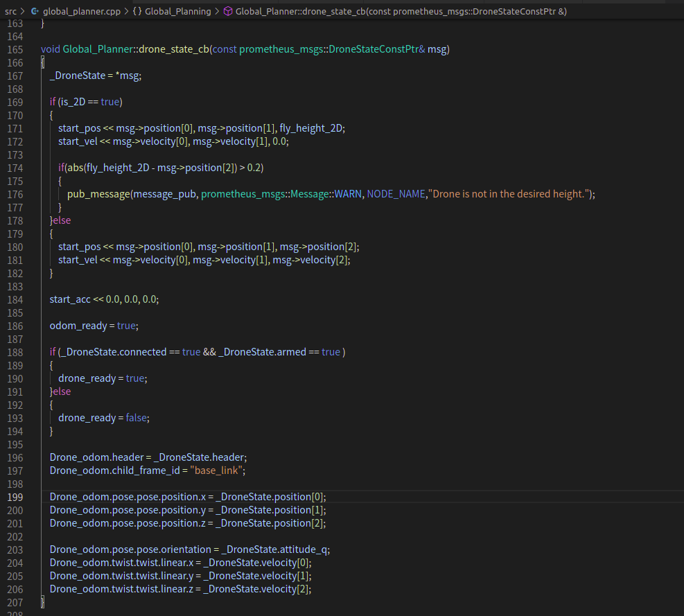The height and width of the screenshot is (616, 684).
Task: Click the closing brace on line 207
Action: coord(42,602)
